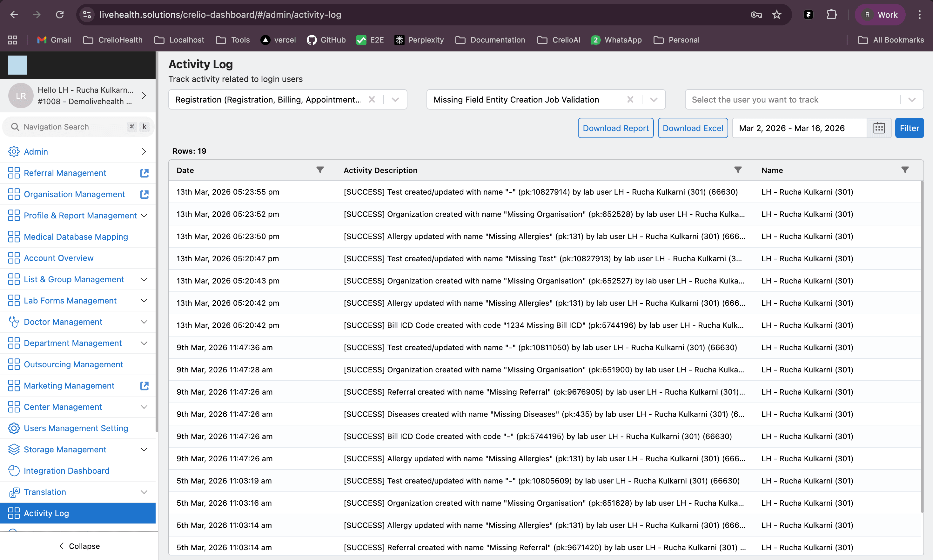
Task: Click the Activity Description column filter icon
Action: click(x=738, y=170)
